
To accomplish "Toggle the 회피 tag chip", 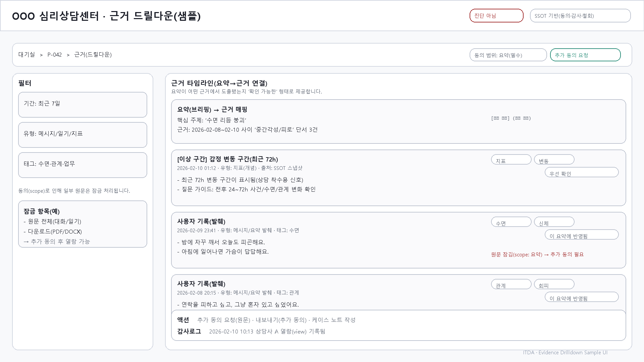I will [554, 284].
